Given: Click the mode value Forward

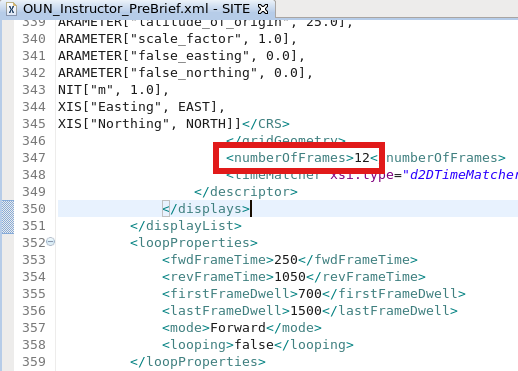Looking at the screenshot, I should pyautogui.click(x=238, y=328).
